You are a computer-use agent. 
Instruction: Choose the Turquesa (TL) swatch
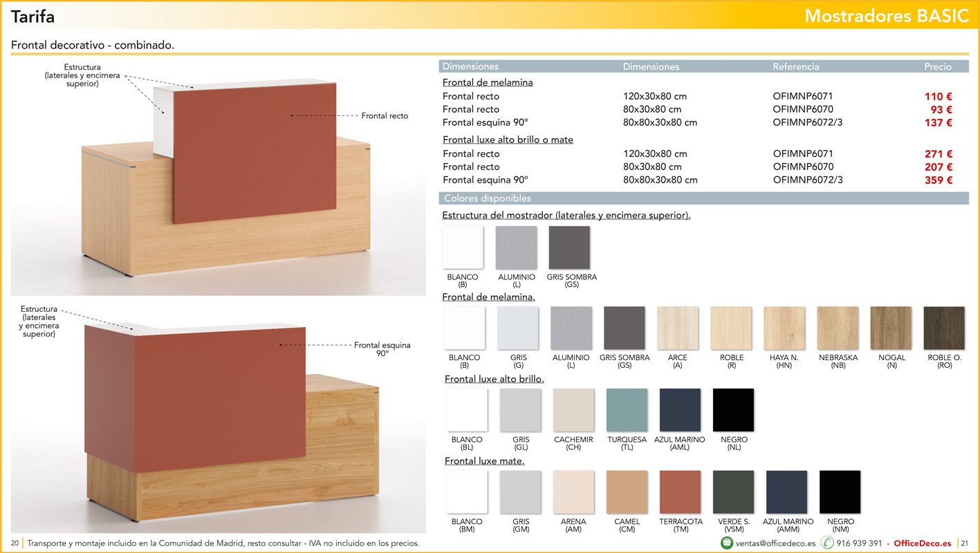[x=627, y=410]
